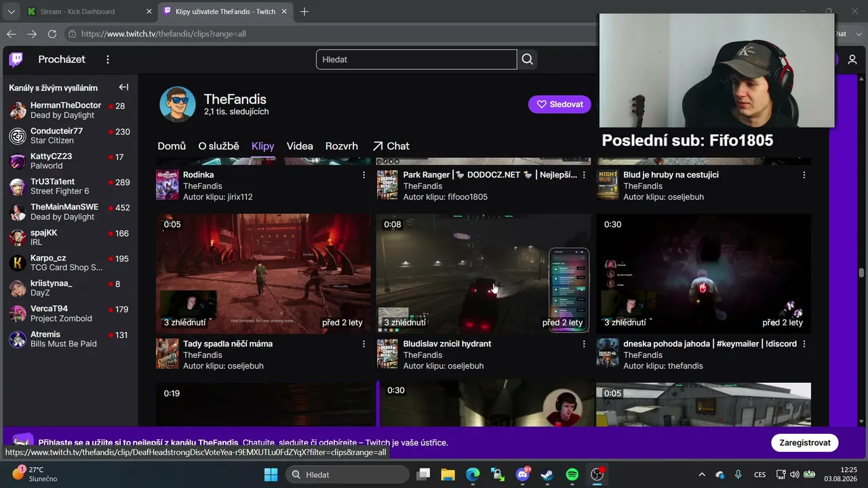Open options for Bludislav znicil hydrant clip

pyautogui.click(x=584, y=344)
